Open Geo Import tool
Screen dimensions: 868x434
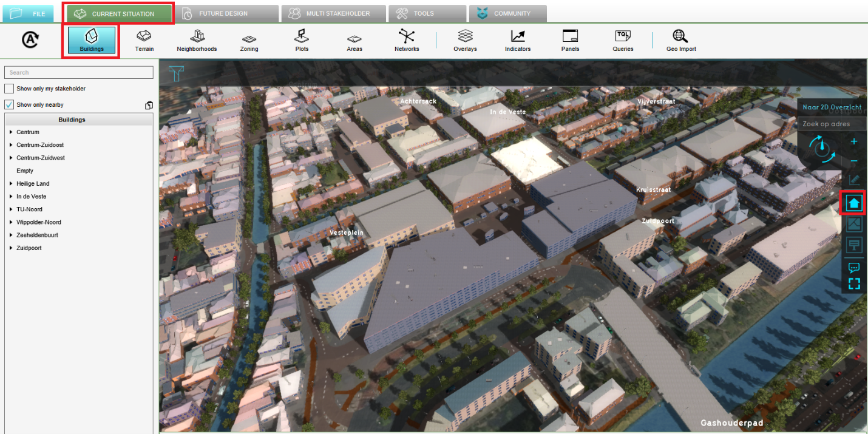(x=680, y=41)
